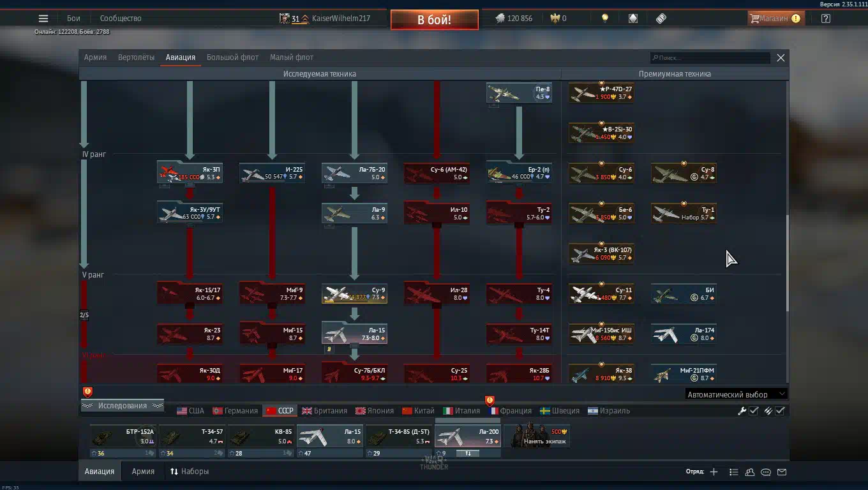The height and width of the screenshot is (490, 868).
Task: Select premium Як-3 (ВК-107) card
Action: [601, 253]
